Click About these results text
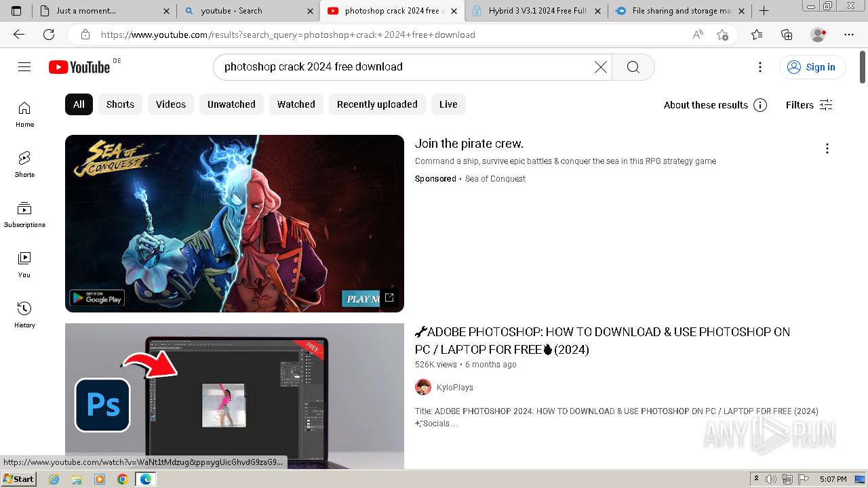868x488 pixels. tap(706, 105)
